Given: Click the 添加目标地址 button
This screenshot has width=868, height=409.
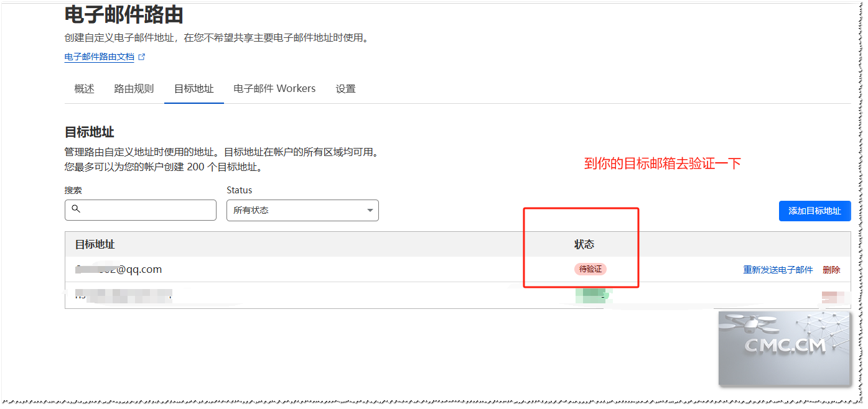Looking at the screenshot, I should pyautogui.click(x=814, y=211).
